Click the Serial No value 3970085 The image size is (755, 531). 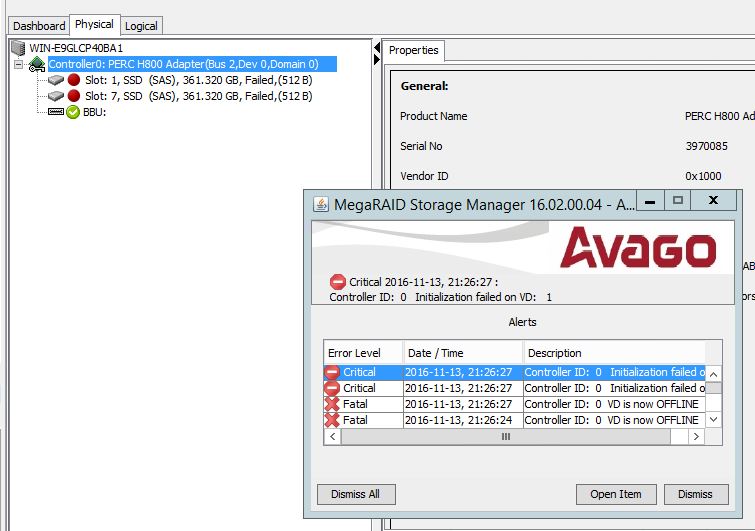pos(706,146)
